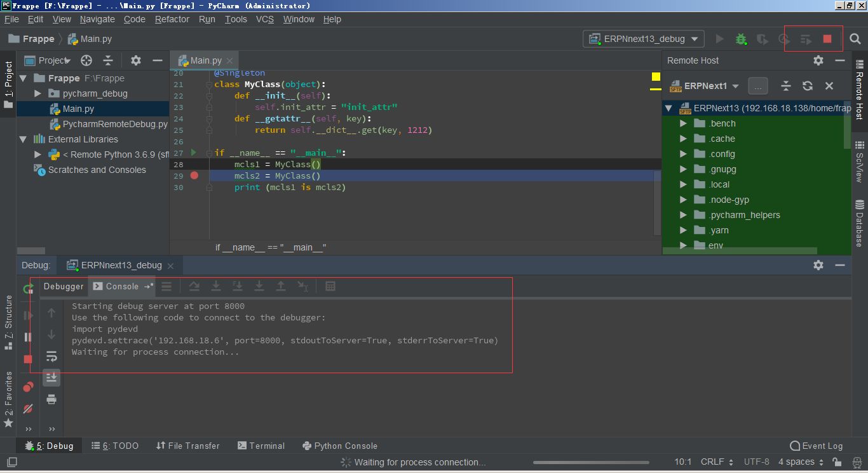Viewport: 868px width, 473px height.
Task: Collapse the Frappe root folder
Action: coord(24,78)
